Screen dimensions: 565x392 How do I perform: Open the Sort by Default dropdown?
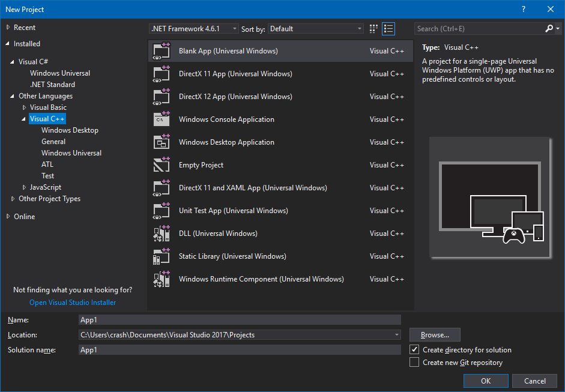(x=316, y=28)
